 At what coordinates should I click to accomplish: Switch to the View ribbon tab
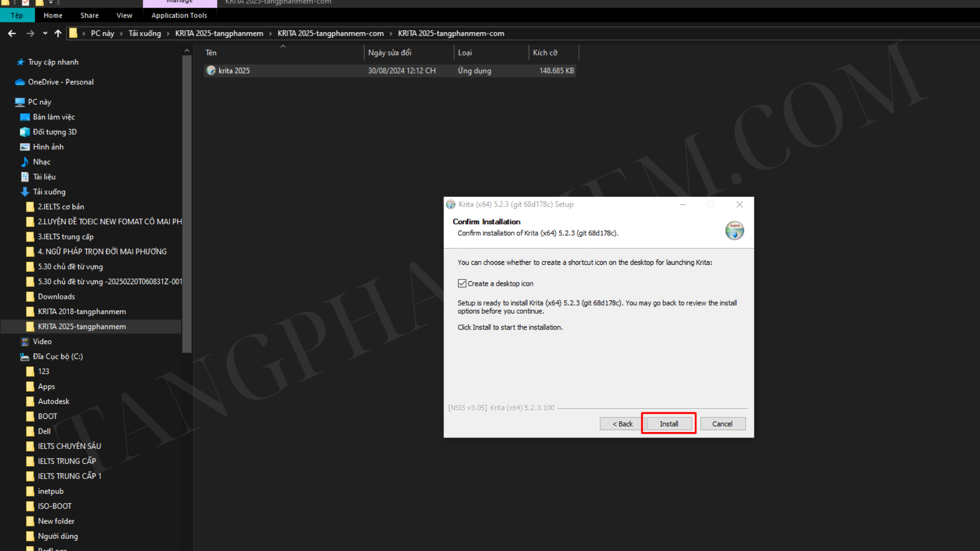click(x=124, y=15)
